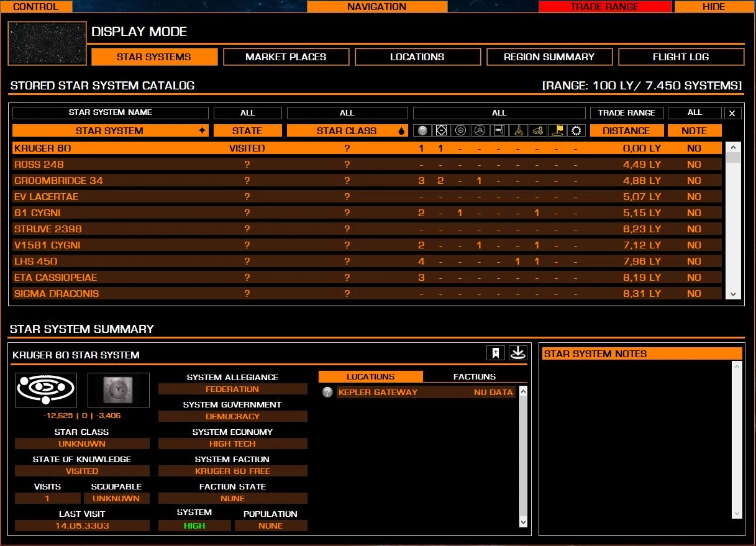Select the 61 CYGNI row
The image size is (756, 546).
coord(367,213)
